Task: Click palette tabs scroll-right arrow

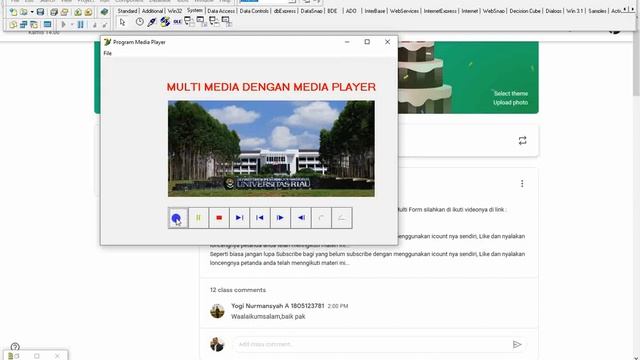Action: point(633,10)
